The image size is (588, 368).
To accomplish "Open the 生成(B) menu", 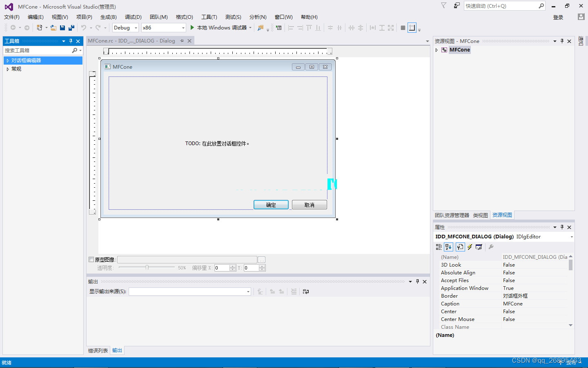I will coord(109,17).
